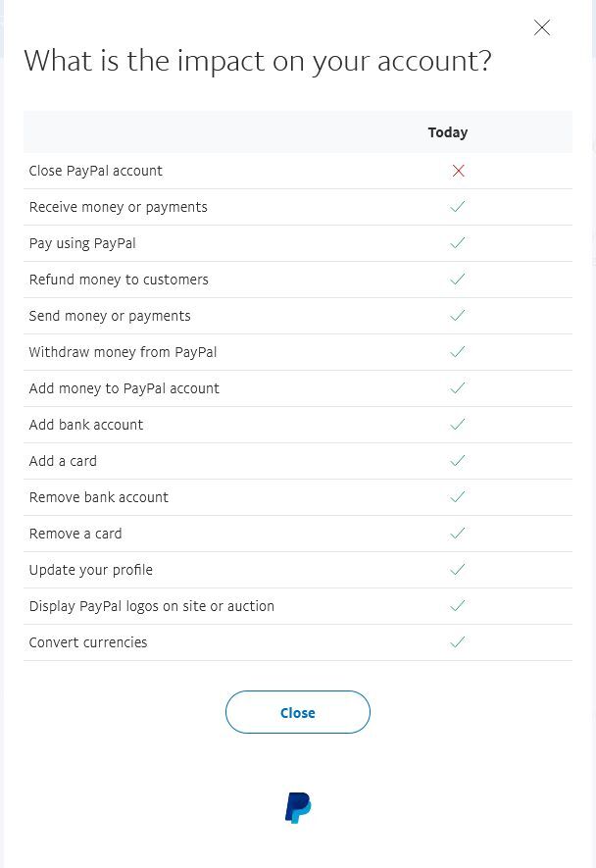This screenshot has height=868, width=596.
Task: Select the Close PayPal account row label
Action: click(96, 171)
